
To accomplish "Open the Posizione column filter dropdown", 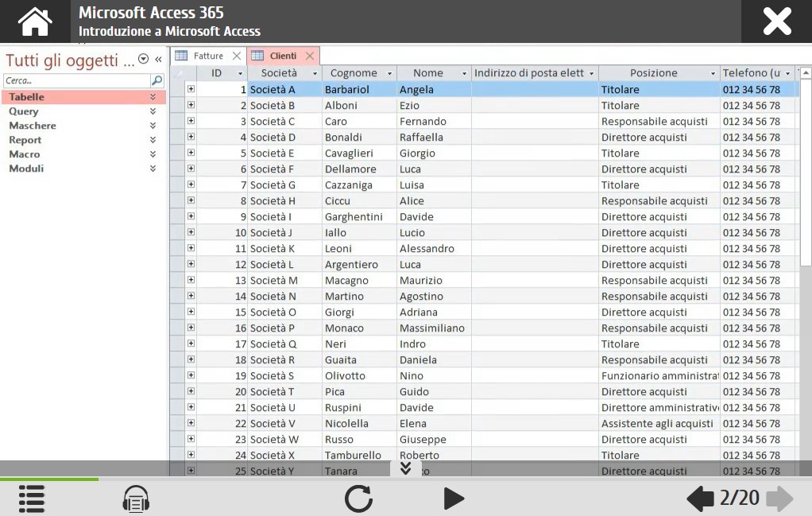I will click(713, 74).
